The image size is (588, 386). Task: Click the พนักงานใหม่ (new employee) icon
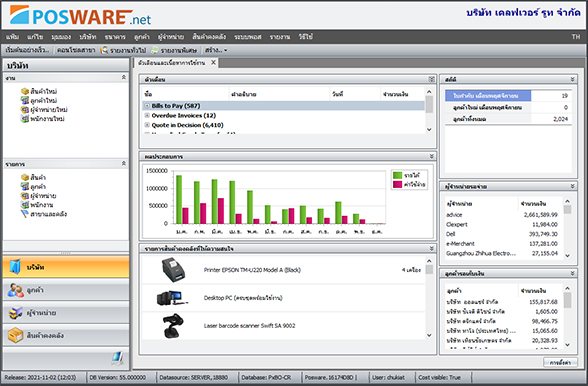(25, 119)
